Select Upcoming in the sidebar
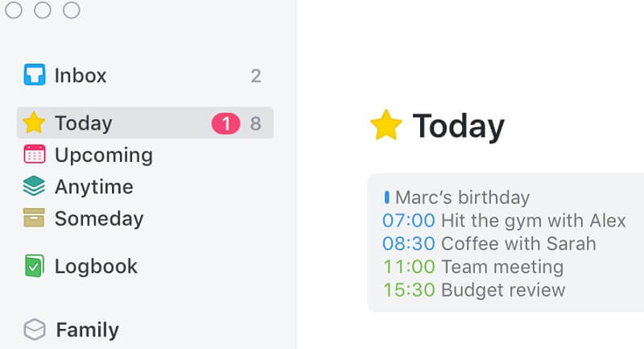The width and height of the screenshot is (644, 349). 103,155
